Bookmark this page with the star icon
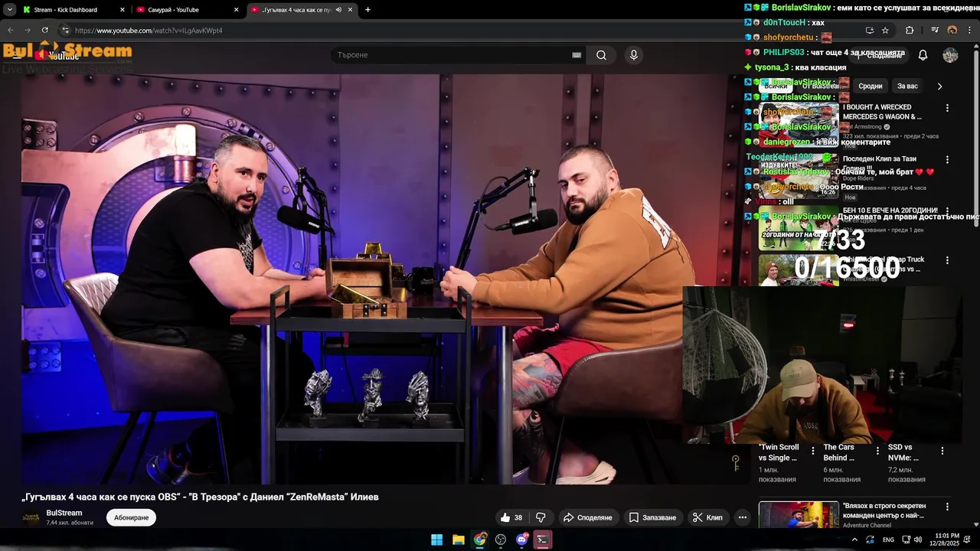Image resolution: width=980 pixels, height=551 pixels. pyautogui.click(x=885, y=31)
